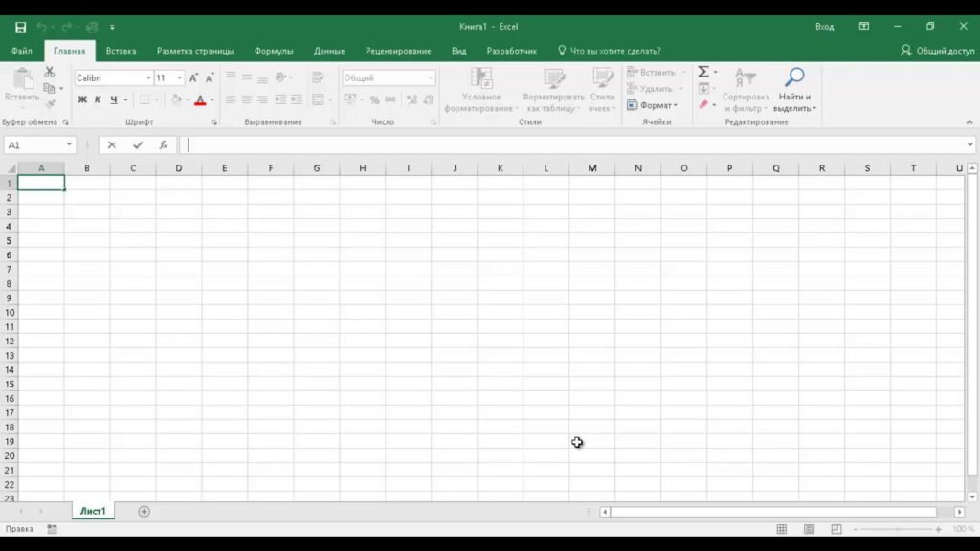The width and height of the screenshot is (980, 551).
Task: Click Вход sign-in link
Action: click(x=824, y=27)
